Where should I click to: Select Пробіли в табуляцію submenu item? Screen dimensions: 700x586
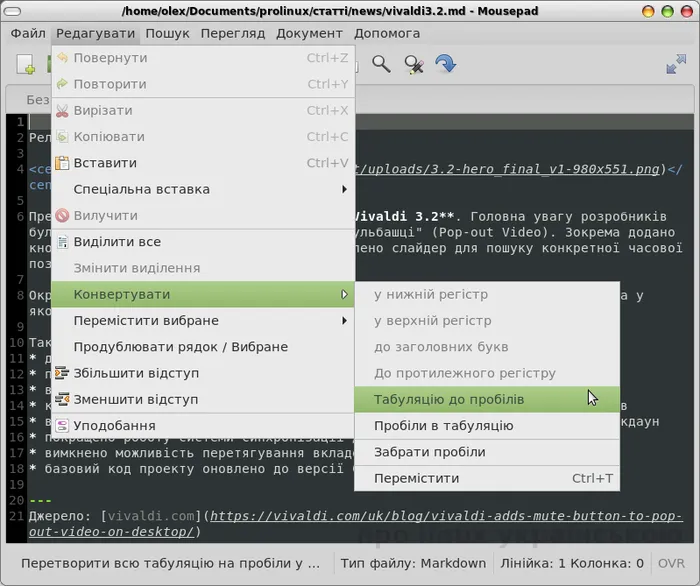coord(487,426)
